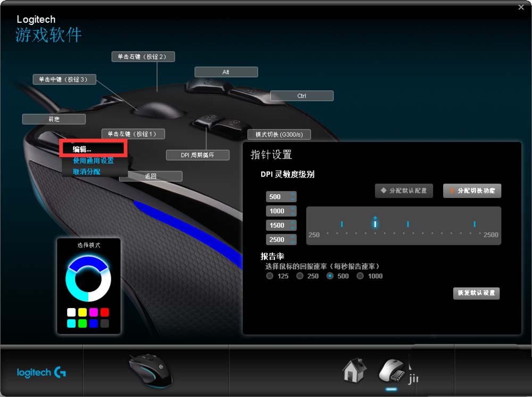Select the 250 report rate radio button

[x=300, y=276]
